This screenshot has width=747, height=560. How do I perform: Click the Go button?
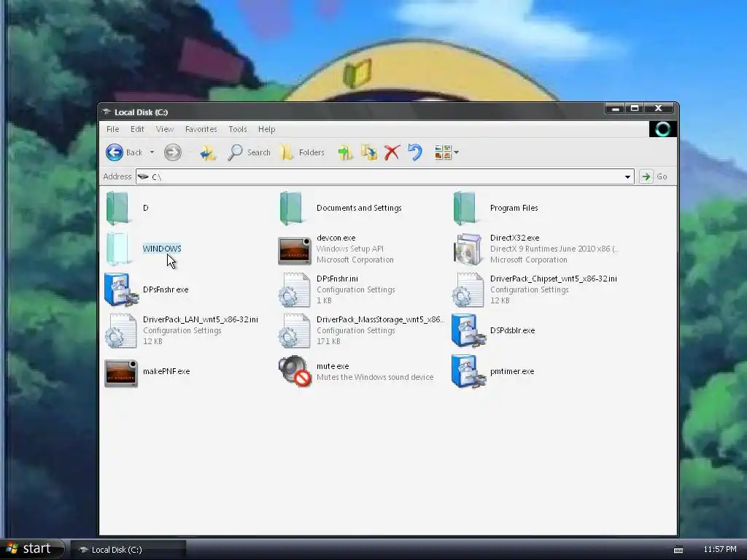654,176
